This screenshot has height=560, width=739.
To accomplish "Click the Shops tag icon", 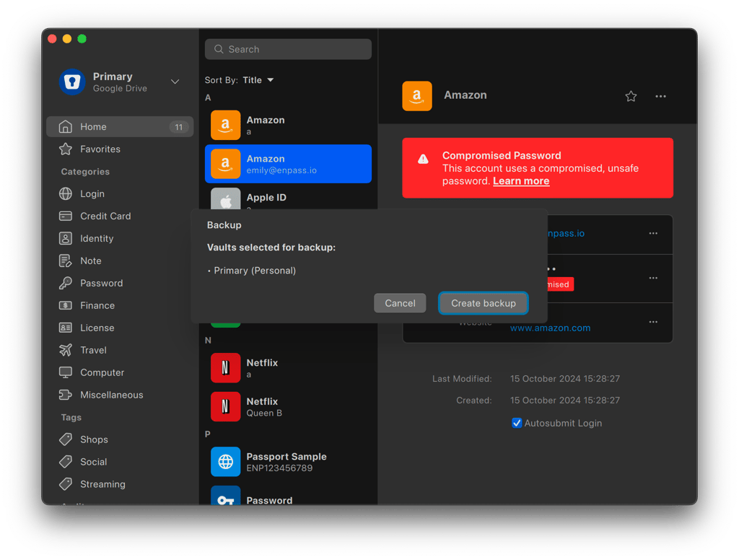I will click(66, 439).
